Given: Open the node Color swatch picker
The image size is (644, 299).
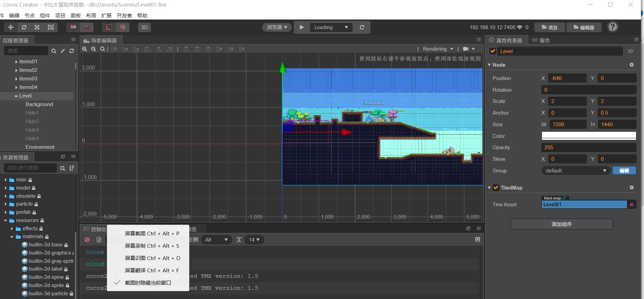Looking at the screenshot, I should 589,136.
